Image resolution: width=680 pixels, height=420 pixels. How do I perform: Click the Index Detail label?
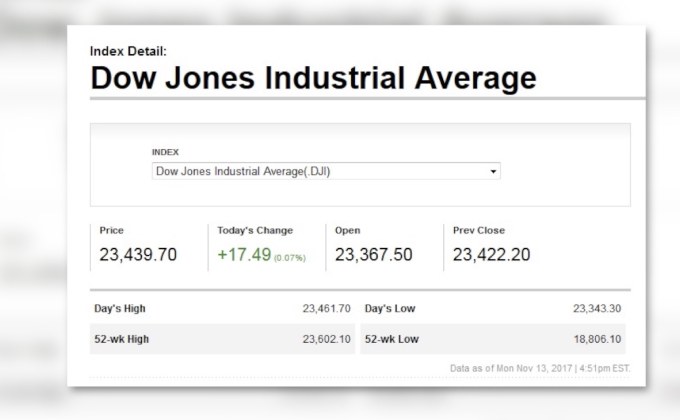pyautogui.click(x=128, y=51)
